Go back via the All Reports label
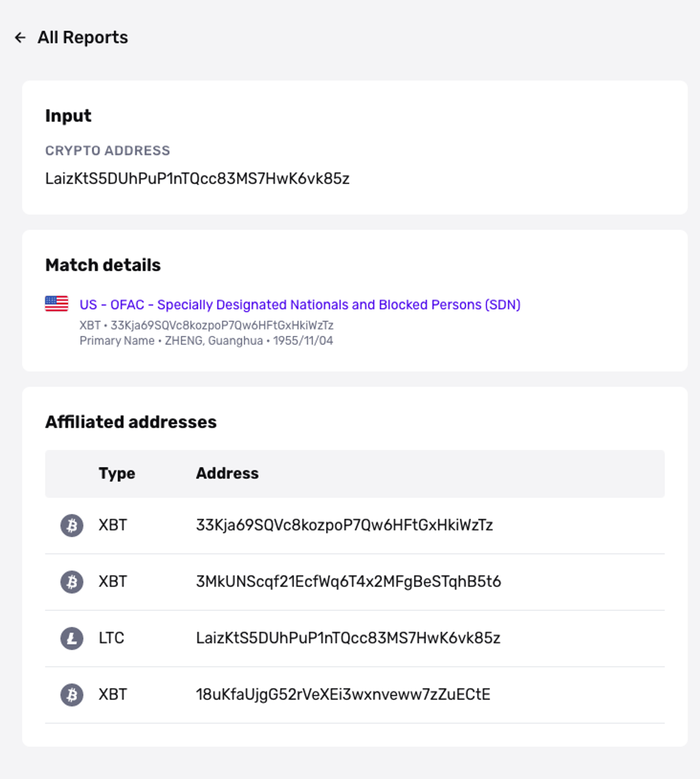Screen dimensions: 700x779 tap(83, 38)
